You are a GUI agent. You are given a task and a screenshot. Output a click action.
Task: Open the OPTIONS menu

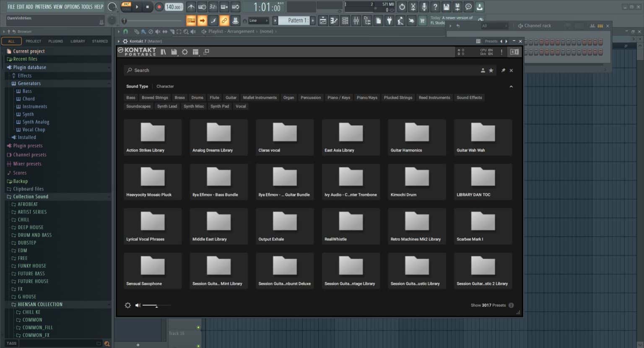coord(72,7)
